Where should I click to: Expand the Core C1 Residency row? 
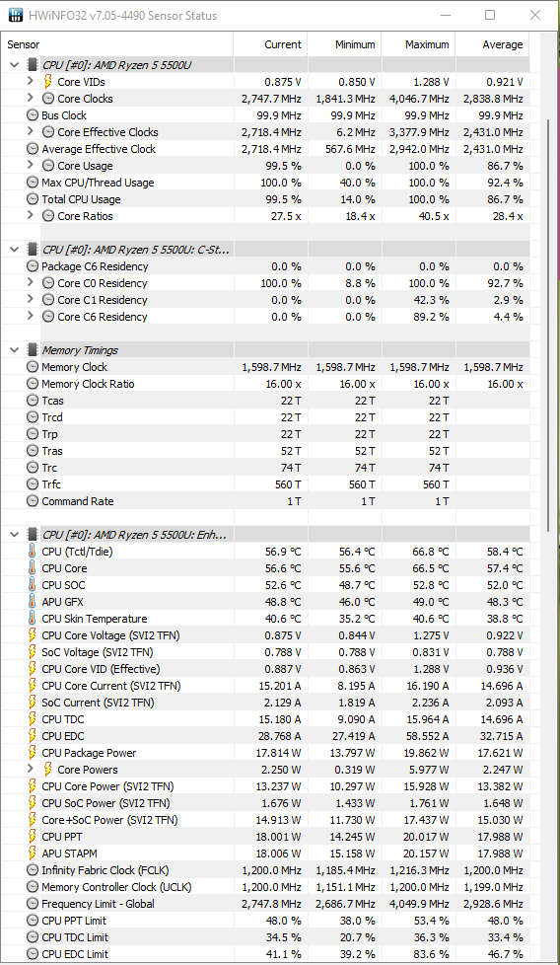pos(31,300)
